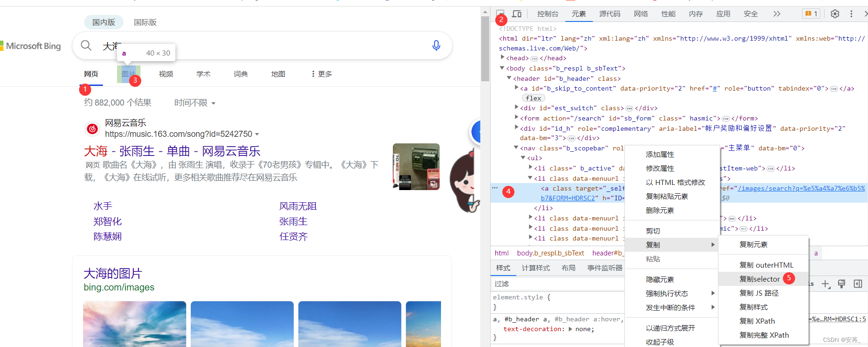This screenshot has width=868, height=347.
Task: Switch to 网络 DevTools tab
Action: click(641, 14)
